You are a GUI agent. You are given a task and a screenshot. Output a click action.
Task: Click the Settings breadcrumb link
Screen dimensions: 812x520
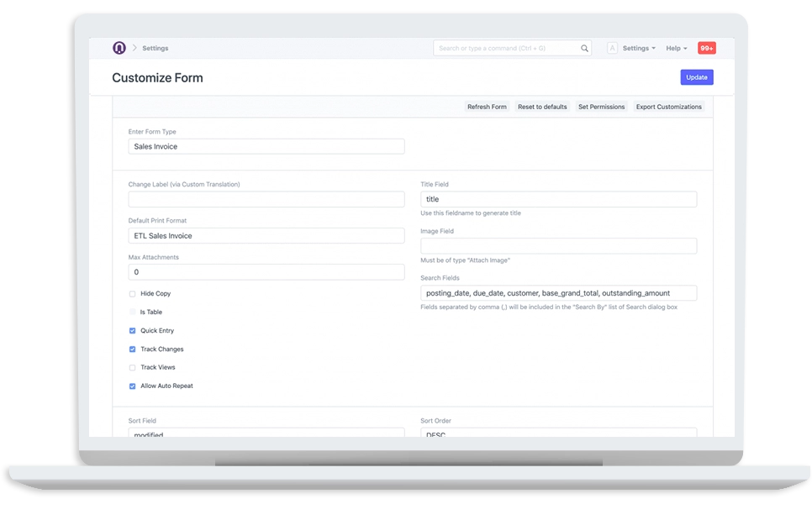click(x=154, y=48)
